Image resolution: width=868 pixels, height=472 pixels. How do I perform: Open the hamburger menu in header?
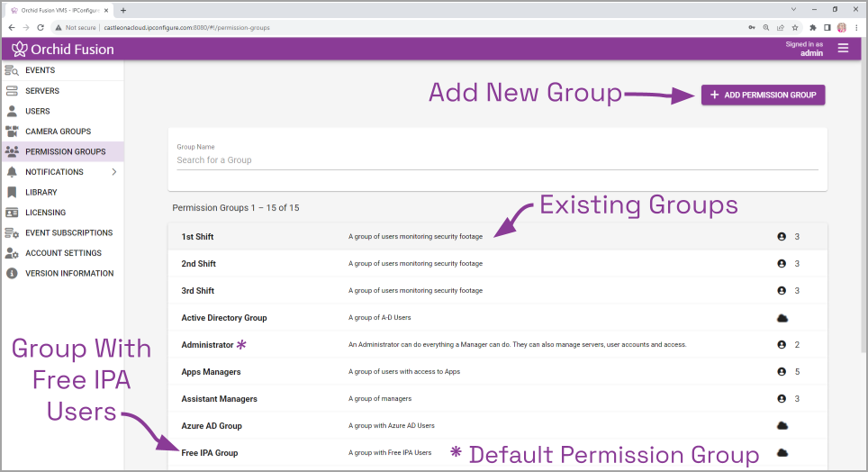click(x=843, y=49)
